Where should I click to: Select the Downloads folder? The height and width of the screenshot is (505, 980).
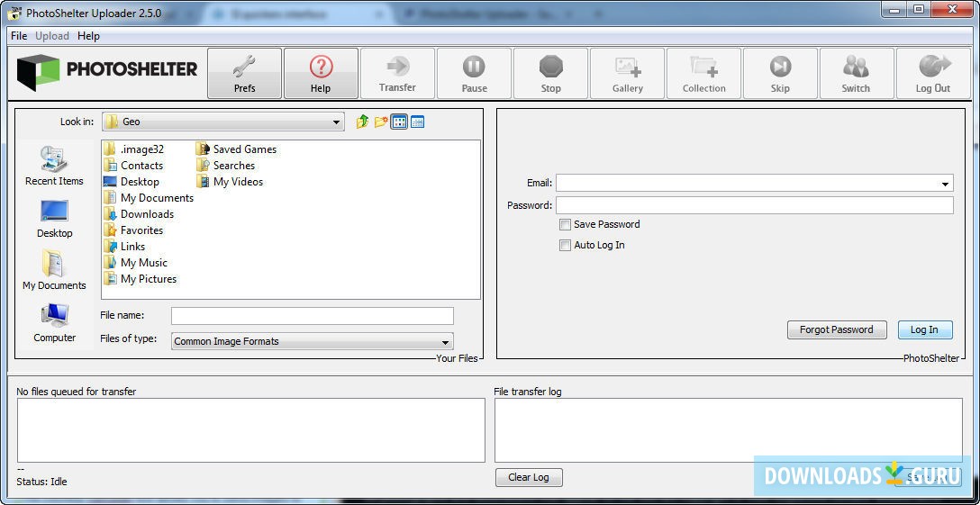tap(139, 213)
